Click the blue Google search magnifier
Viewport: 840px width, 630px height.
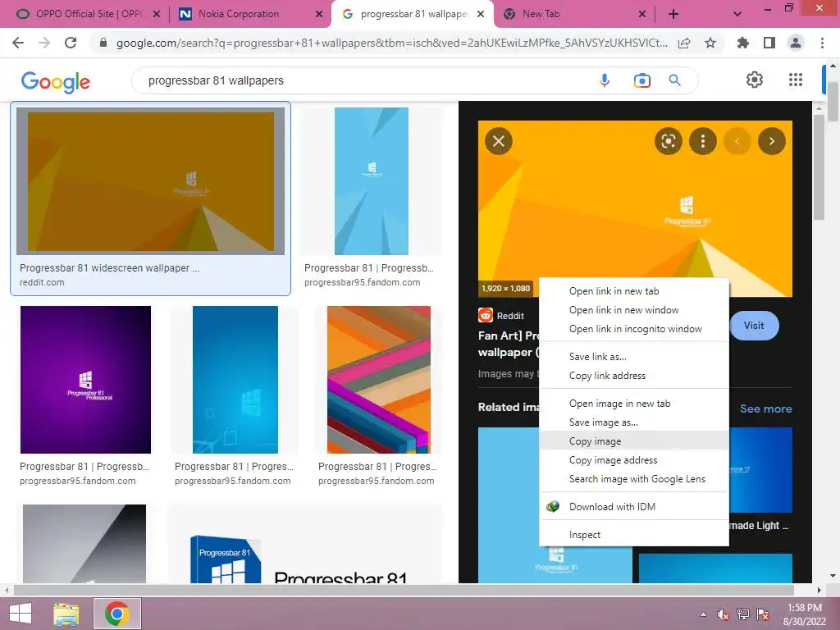675,80
